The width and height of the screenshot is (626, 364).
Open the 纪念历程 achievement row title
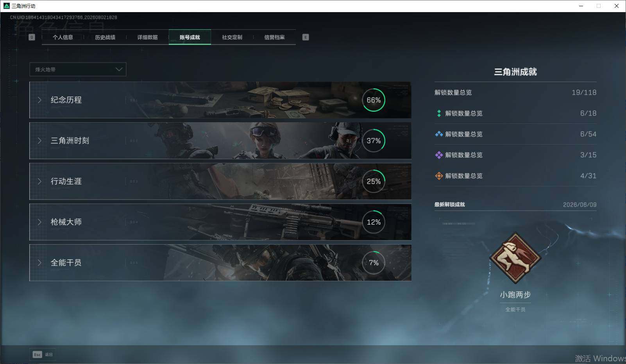pyautogui.click(x=66, y=100)
